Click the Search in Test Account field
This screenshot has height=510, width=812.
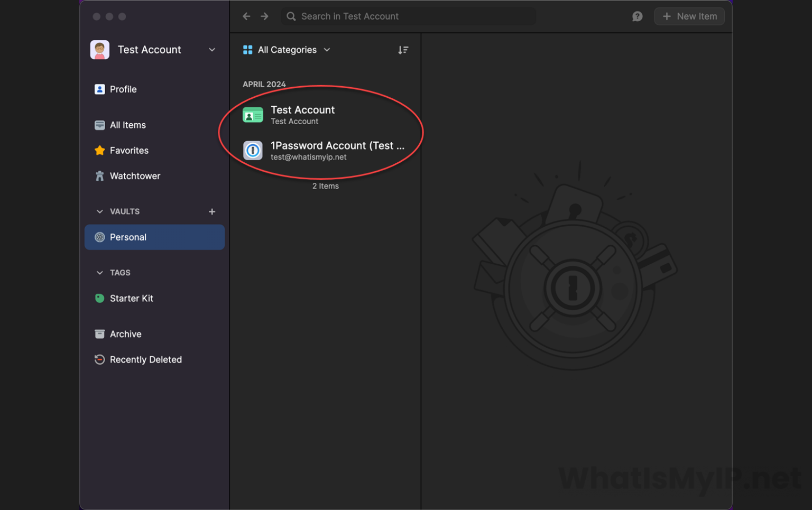pyautogui.click(x=408, y=16)
